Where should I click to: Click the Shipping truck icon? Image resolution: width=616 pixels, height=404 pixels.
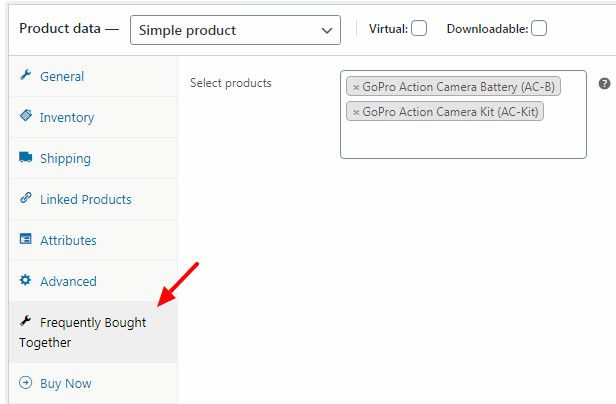coord(26,158)
